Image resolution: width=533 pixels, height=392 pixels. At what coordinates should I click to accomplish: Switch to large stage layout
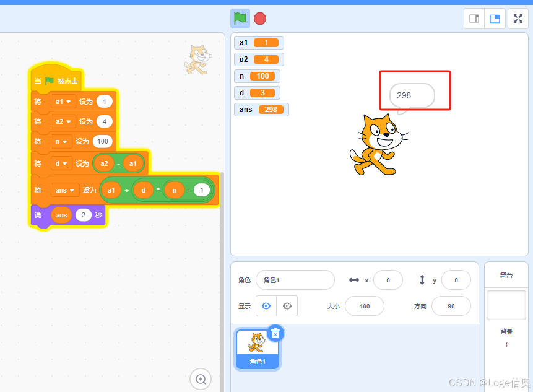[x=495, y=19]
